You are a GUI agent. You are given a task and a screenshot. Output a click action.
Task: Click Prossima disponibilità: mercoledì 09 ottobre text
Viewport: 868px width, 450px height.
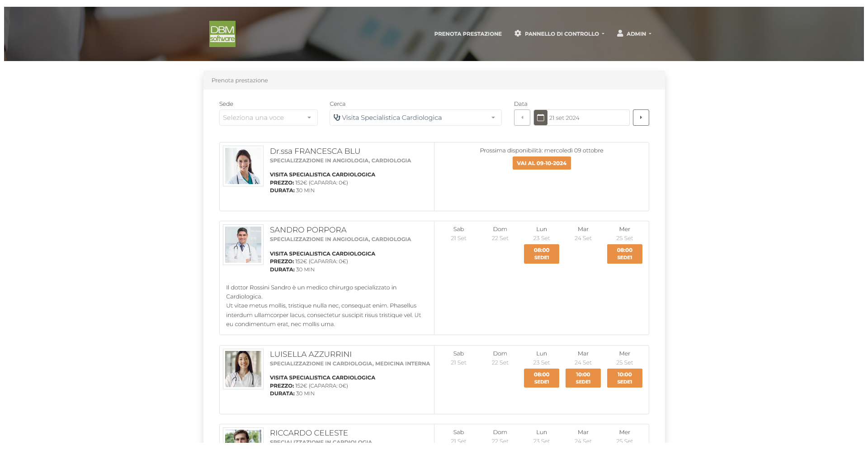click(542, 150)
